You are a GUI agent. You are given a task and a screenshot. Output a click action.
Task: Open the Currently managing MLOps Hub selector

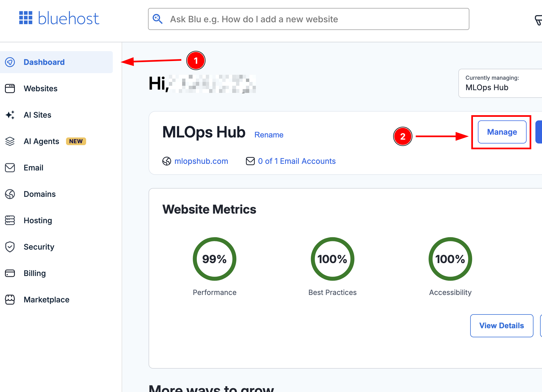500,83
